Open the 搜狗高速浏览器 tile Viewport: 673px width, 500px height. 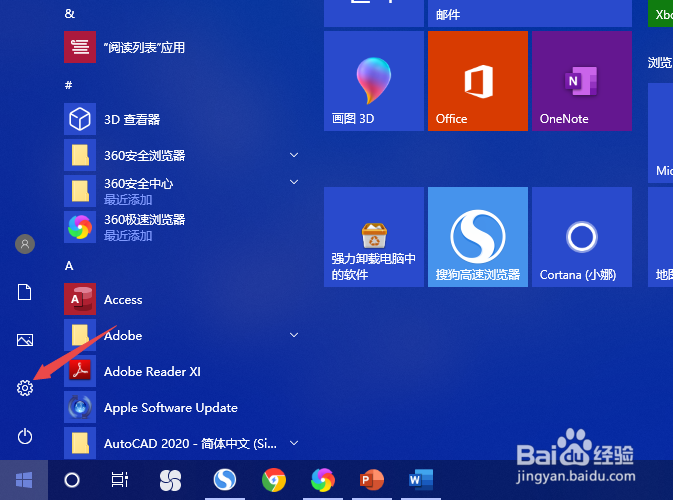478,237
